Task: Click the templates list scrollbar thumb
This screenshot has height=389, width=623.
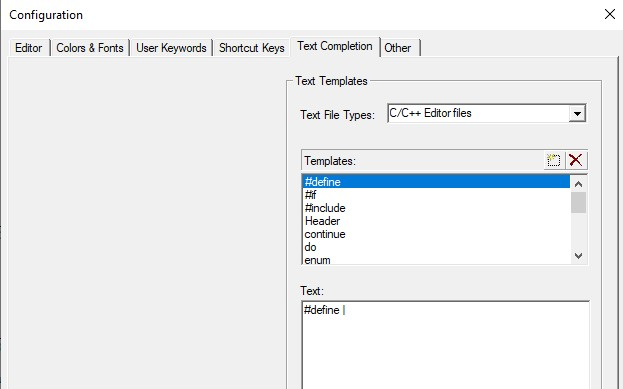Action: (578, 203)
